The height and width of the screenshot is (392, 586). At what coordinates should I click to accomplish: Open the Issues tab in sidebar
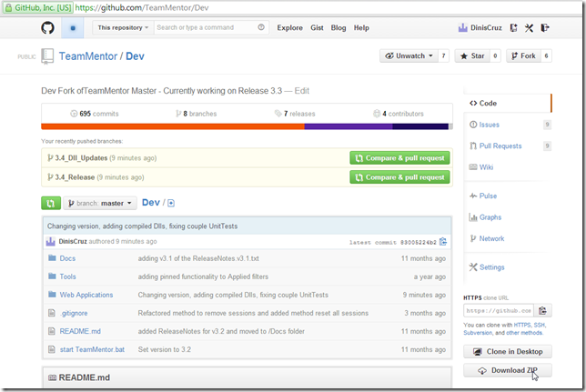click(x=489, y=125)
